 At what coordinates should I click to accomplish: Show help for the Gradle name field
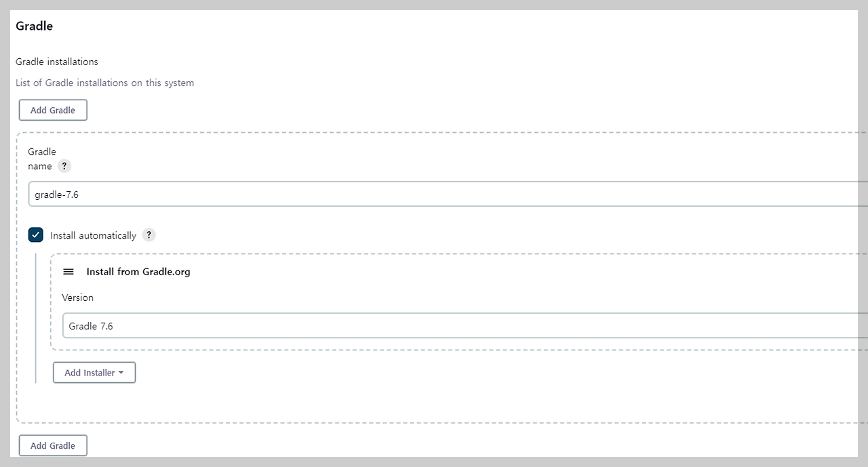point(64,166)
